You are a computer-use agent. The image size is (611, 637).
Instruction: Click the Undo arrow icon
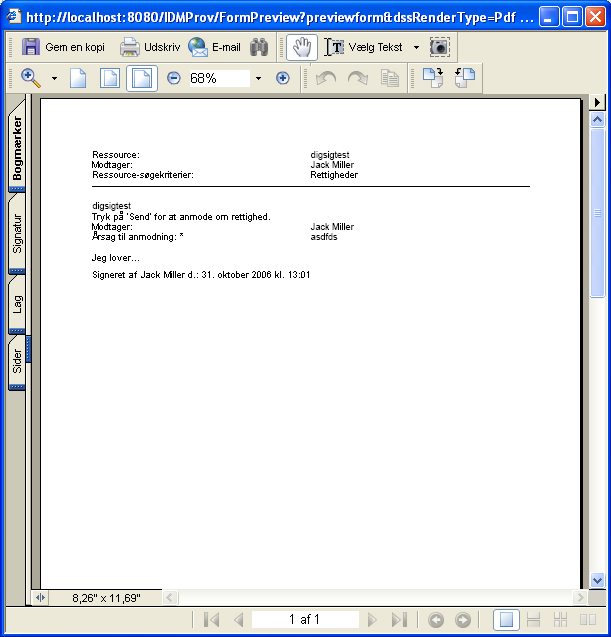326,78
